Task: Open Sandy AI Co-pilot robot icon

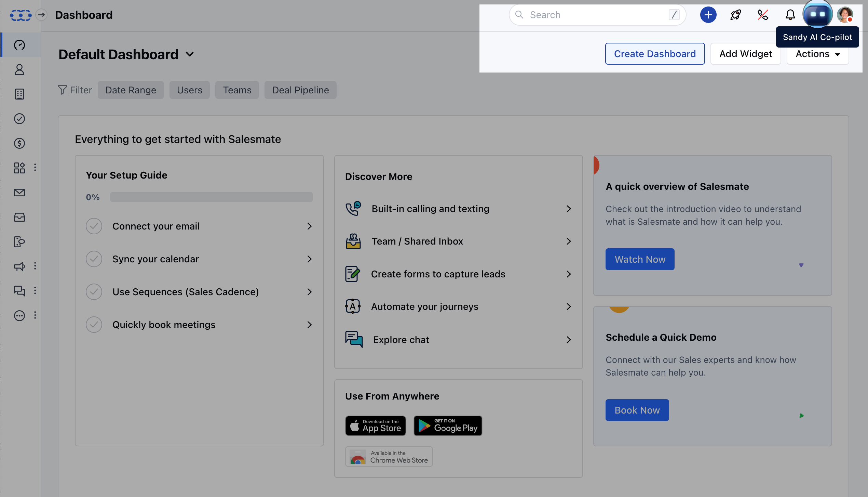Action: click(817, 14)
